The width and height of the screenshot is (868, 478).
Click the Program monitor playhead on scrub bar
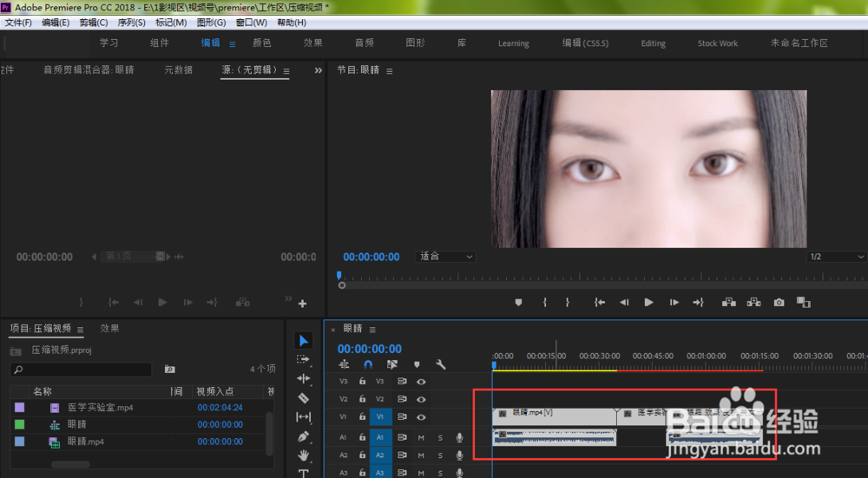[339, 276]
